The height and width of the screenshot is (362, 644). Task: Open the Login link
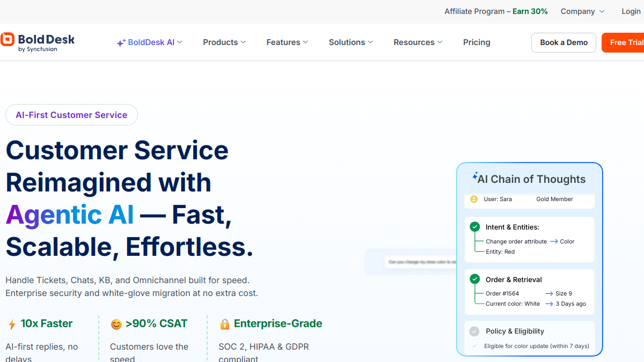(x=631, y=11)
